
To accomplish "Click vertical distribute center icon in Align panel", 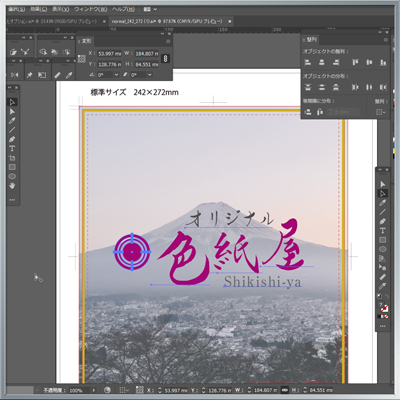I will click(322, 87).
